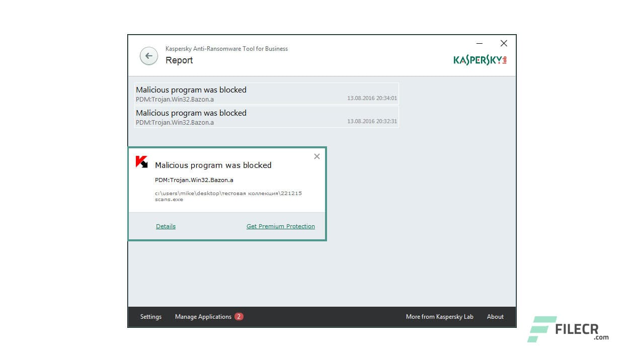Screen dimensions: 644x362
Task: Minimize the Kaspersky window
Action: click(x=479, y=43)
